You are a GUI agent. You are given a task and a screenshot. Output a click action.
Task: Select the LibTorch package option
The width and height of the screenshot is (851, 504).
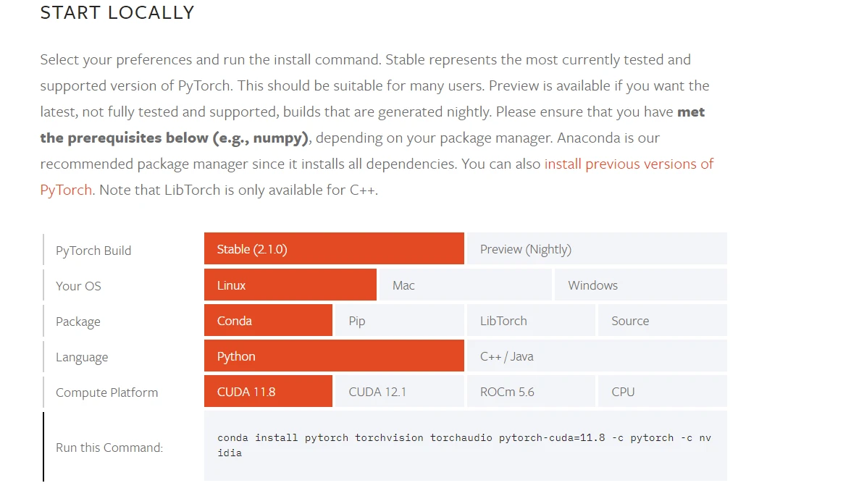click(x=530, y=321)
